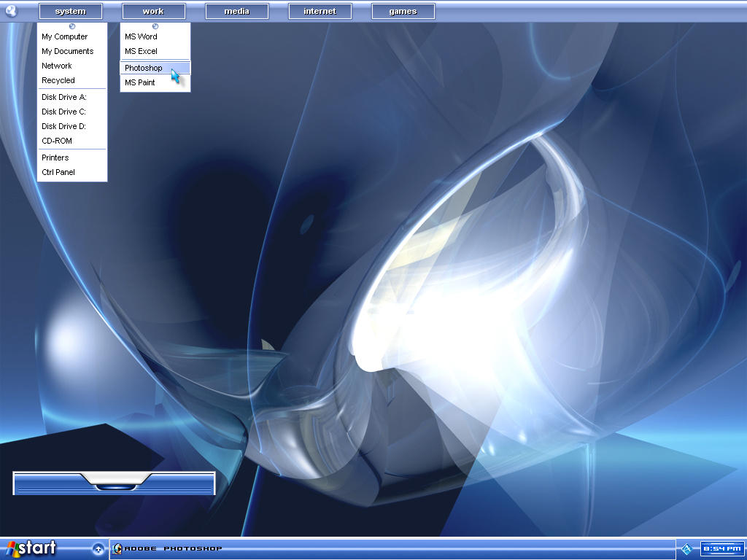Open Disk Drive C: entry
The height and width of the screenshot is (560, 747).
[x=72, y=112]
